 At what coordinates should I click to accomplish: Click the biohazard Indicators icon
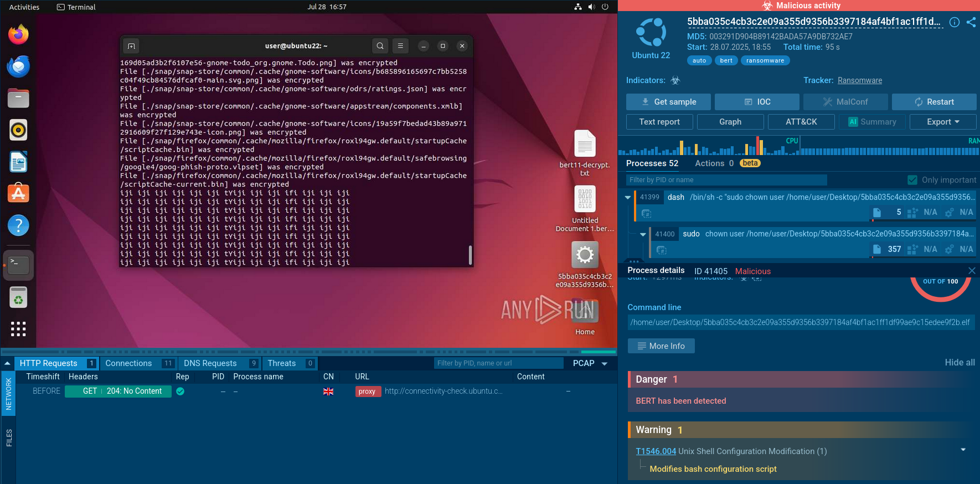point(675,80)
